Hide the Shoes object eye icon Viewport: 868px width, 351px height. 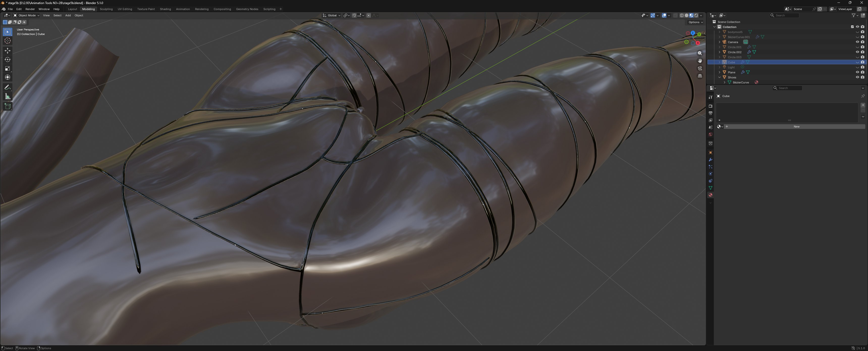pyautogui.click(x=857, y=77)
